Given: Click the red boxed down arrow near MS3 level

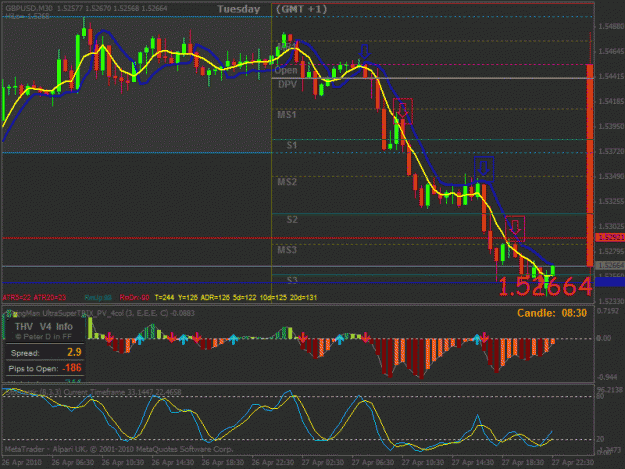Looking at the screenshot, I should (x=515, y=228).
